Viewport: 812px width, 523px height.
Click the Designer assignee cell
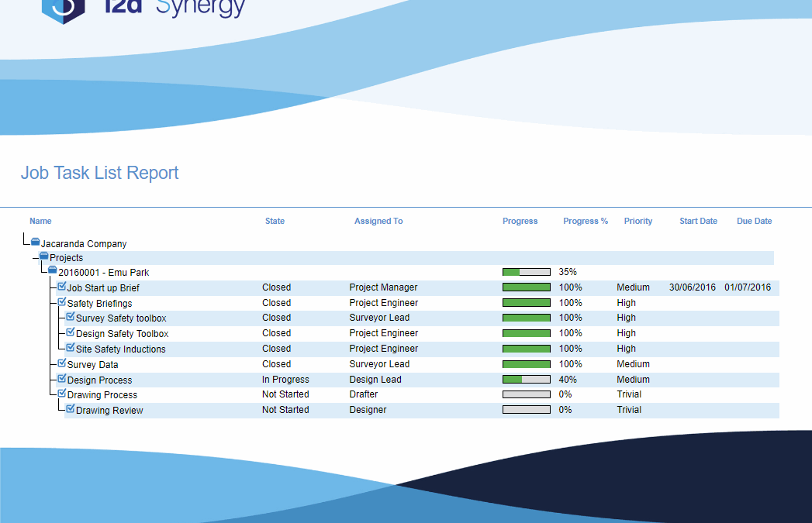point(368,410)
